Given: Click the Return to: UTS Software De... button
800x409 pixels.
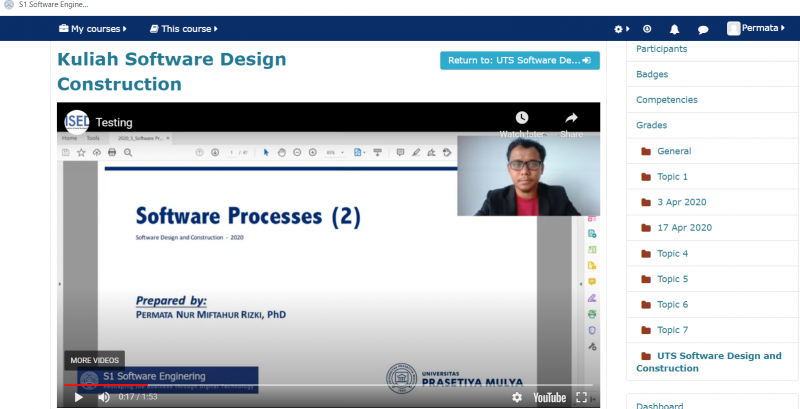Looking at the screenshot, I should tap(519, 60).
